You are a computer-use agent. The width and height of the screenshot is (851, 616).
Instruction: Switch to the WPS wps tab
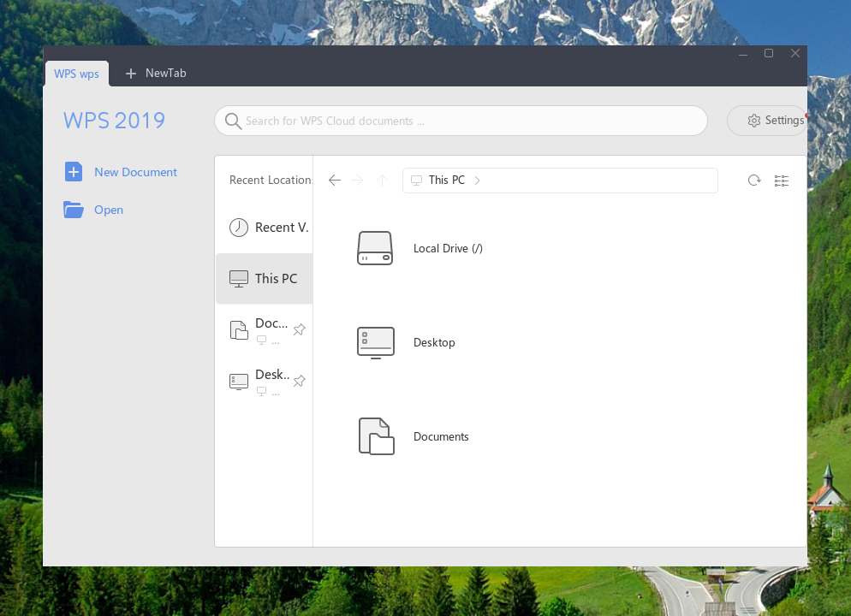[x=77, y=74]
